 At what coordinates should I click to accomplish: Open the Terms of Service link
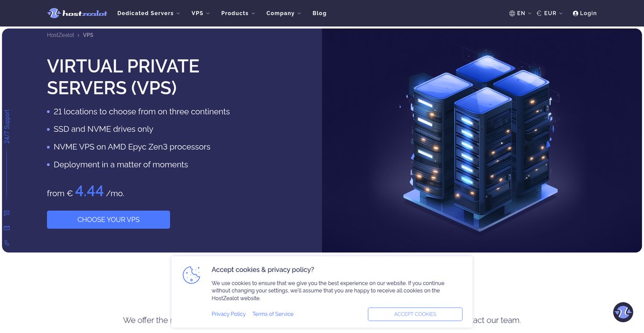273,314
